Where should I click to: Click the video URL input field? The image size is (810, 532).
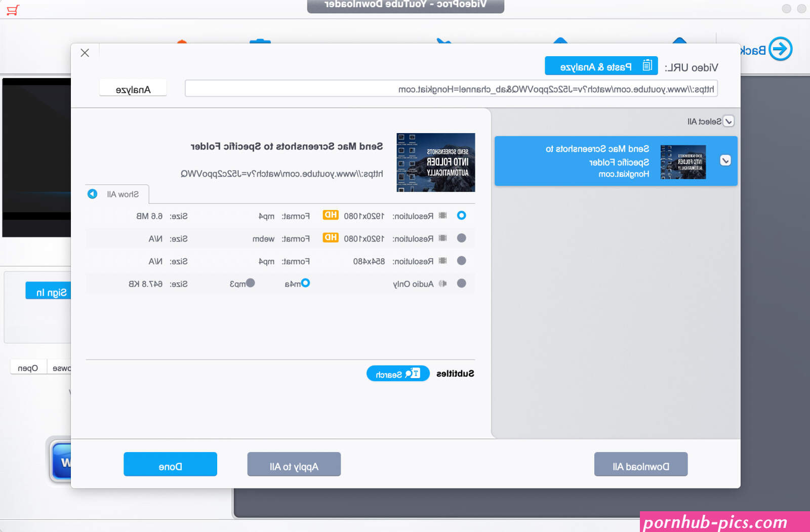tap(451, 89)
